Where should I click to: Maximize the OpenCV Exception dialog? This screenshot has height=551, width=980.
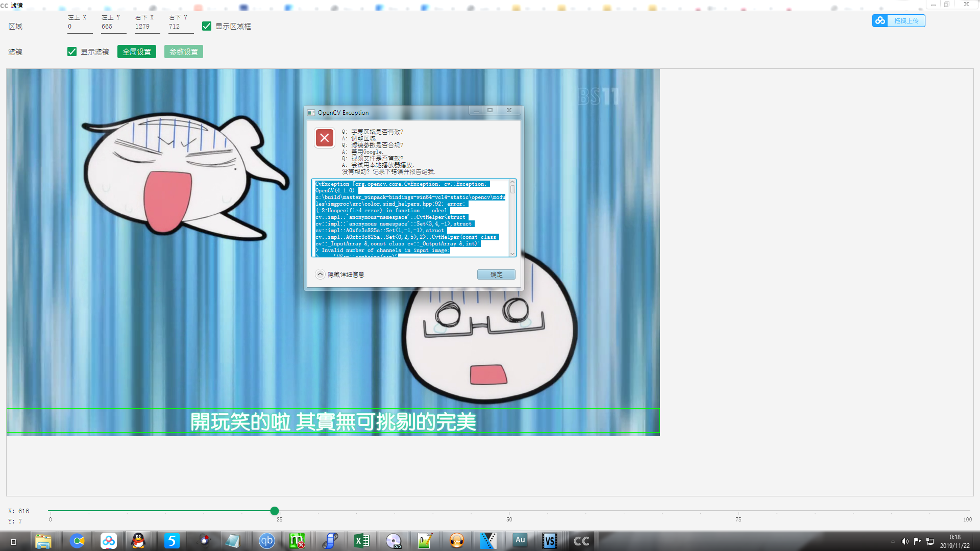tap(490, 110)
